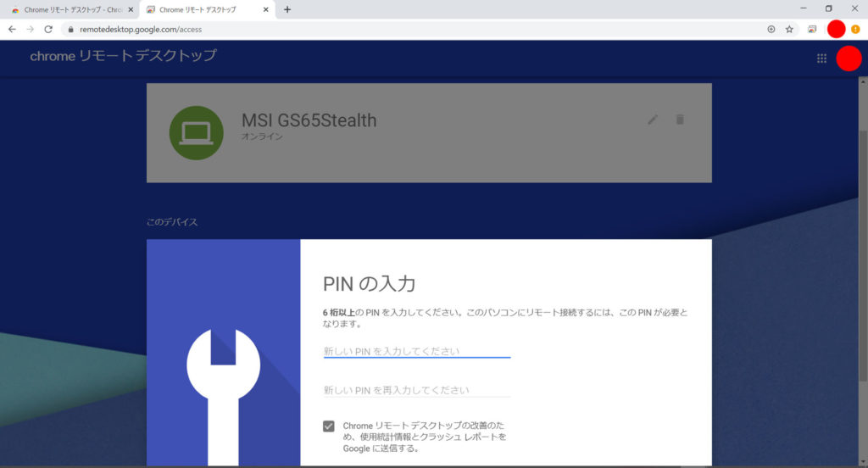Image resolution: width=868 pixels, height=468 pixels.
Task: Open a new browser tab
Action: click(x=287, y=9)
